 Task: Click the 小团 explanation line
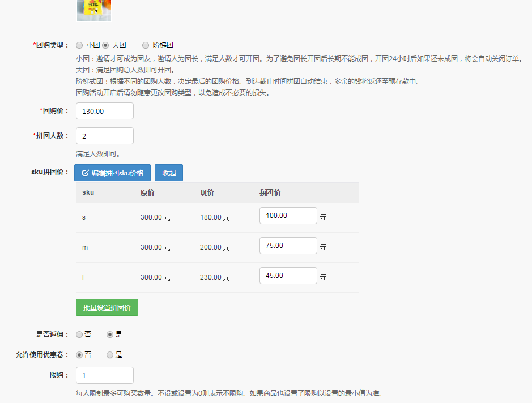(300, 59)
